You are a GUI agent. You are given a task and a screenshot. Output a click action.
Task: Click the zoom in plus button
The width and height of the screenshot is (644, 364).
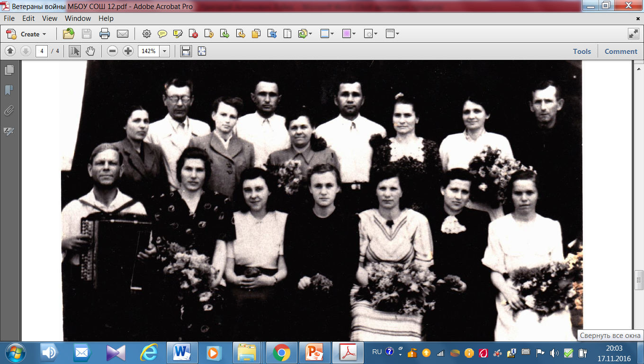pos(128,51)
